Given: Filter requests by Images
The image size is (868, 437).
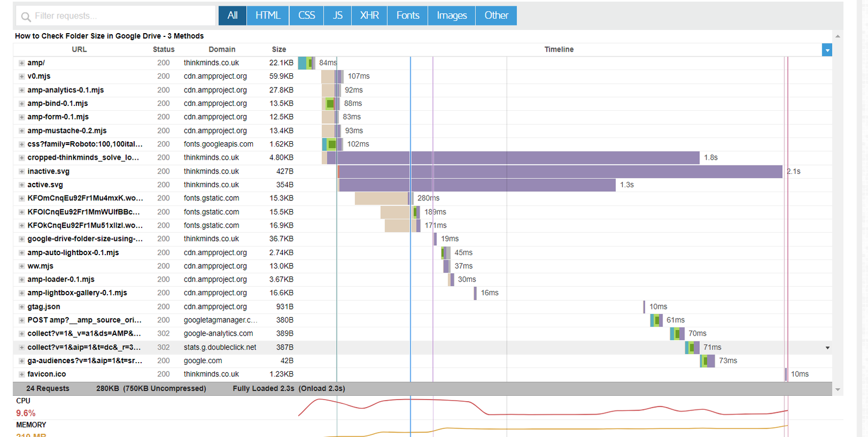Looking at the screenshot, I should pos(451,16).
